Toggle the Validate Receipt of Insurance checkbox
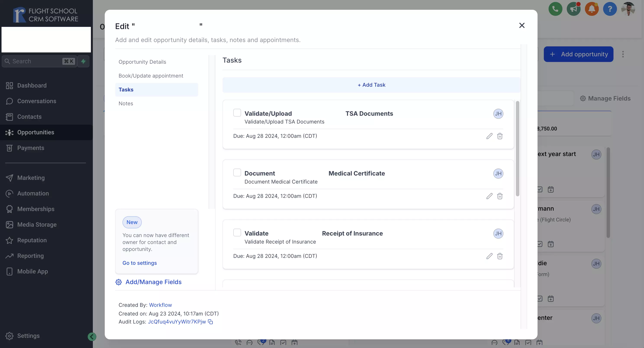The image size is (644, 348). click(x=237, y=234)
